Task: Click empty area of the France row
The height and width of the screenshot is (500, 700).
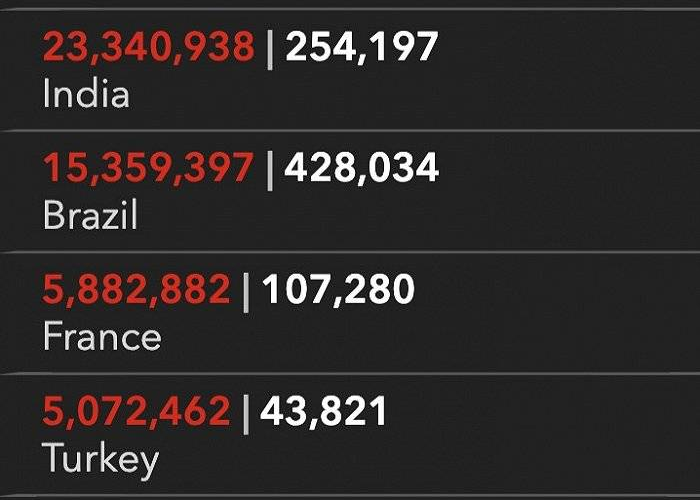Action: pyautogui.click(x=558, y=312)
